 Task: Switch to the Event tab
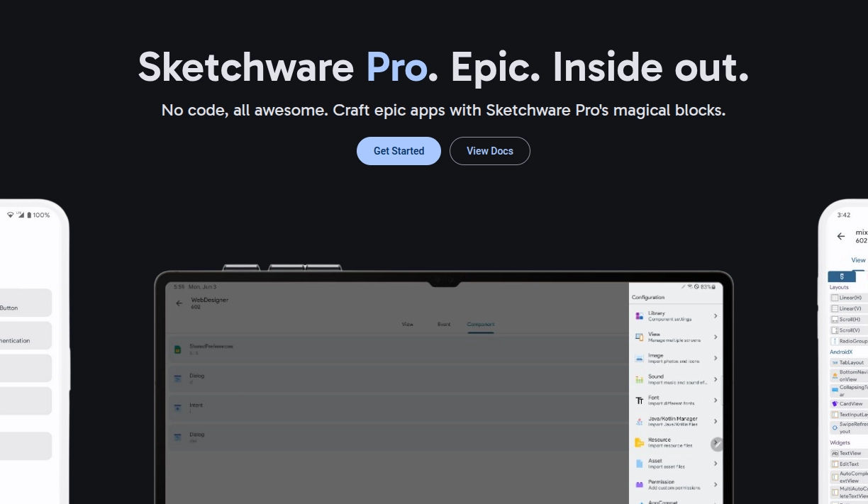[443, 324]
